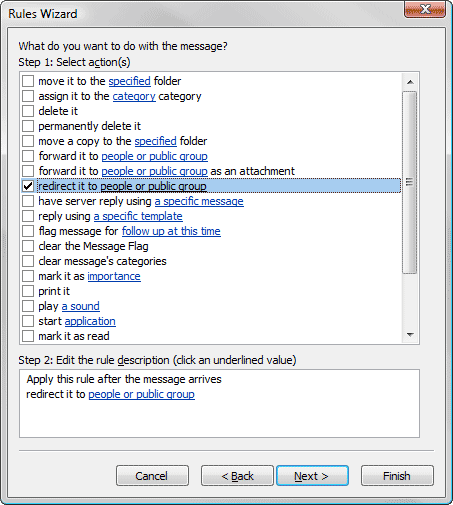Check 'reply using a specific template' checkbox
Screen dimensions: 453x505
(x=28, y=216)
